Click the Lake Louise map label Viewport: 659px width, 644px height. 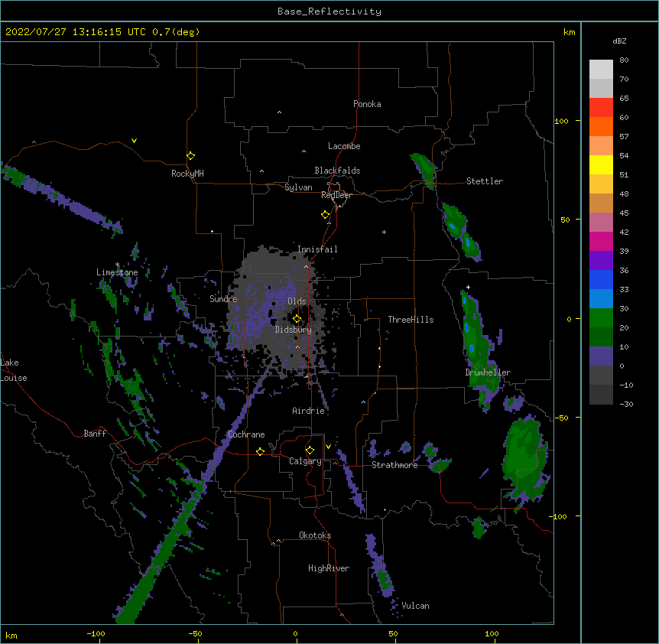14,370
